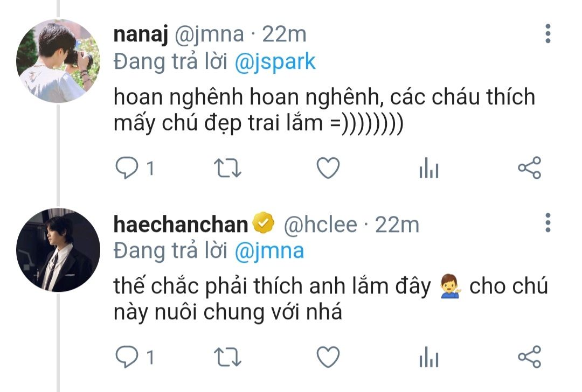Image resolution: width=582 pixels, height=392 pixels.
Task: View analytics for nanaj's tweet
Action: [x=428, y=169]
